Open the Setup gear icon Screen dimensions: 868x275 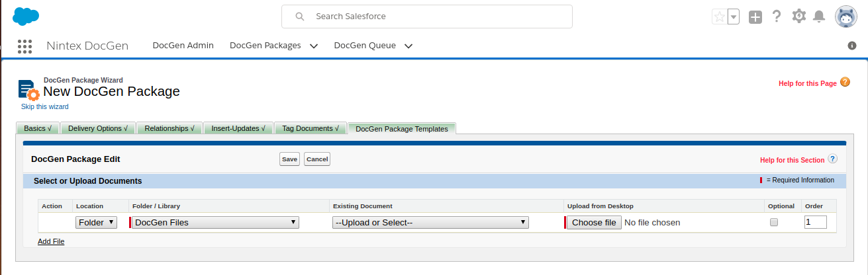click(798, 16)
